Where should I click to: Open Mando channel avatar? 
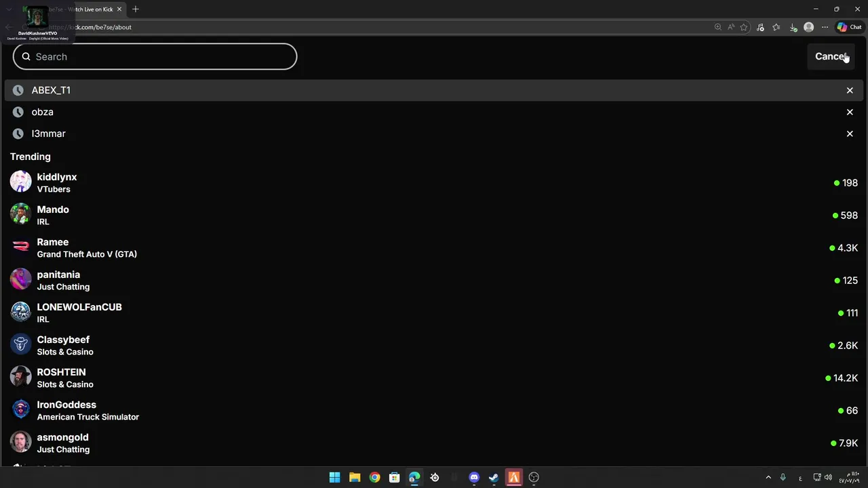coord(20,214)
